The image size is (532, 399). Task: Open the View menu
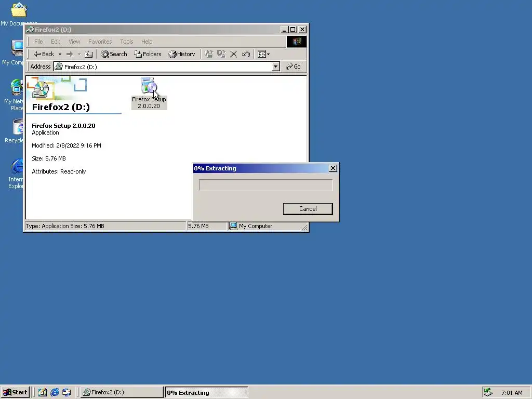(x=74, y=42)
